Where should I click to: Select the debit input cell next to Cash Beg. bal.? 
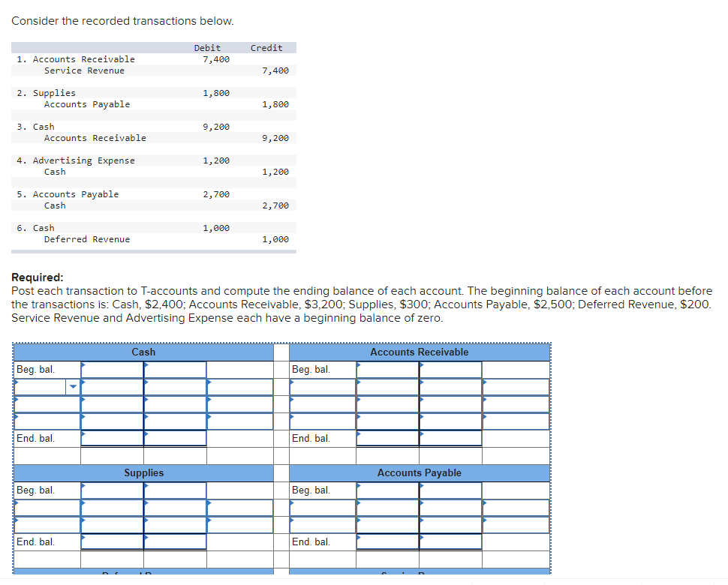[x=111, y=369]
